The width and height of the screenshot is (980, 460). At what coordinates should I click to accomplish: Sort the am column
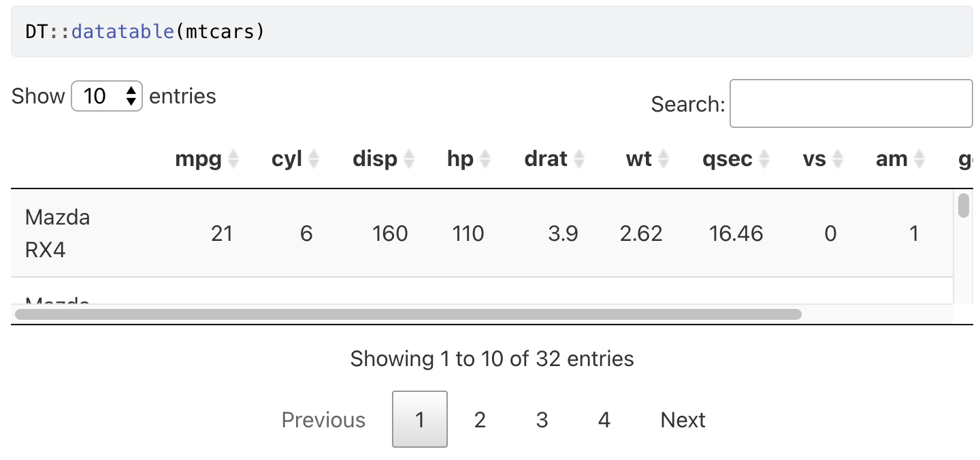[893, 159]
